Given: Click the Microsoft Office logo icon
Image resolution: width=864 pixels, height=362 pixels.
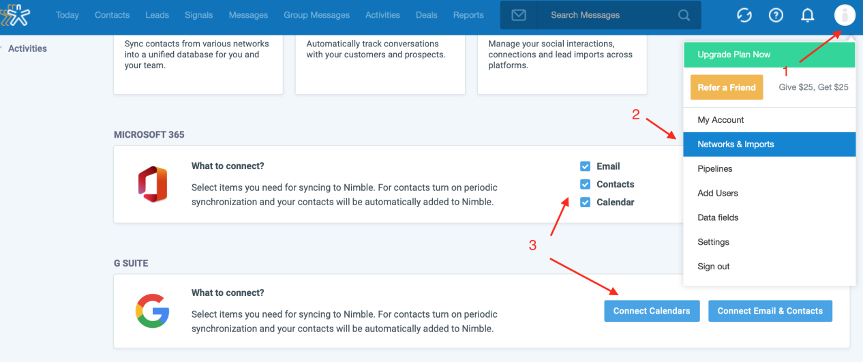Looking at the screenshot, I should 152,184.
